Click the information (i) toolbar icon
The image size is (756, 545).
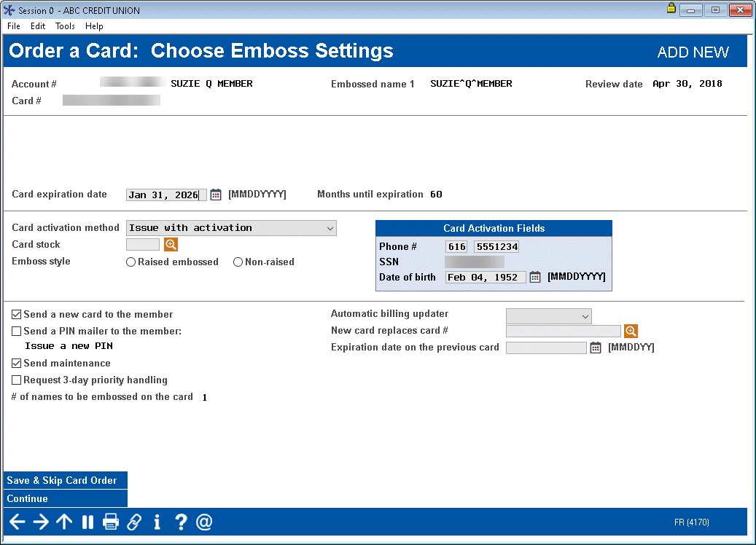coord(157,522)
